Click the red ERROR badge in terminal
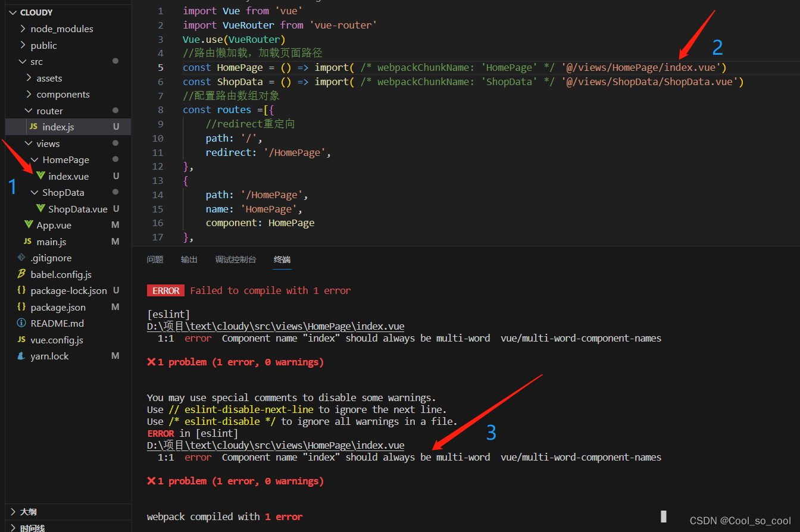The height and width of the screenshot is (532, 800). [166, 290]
